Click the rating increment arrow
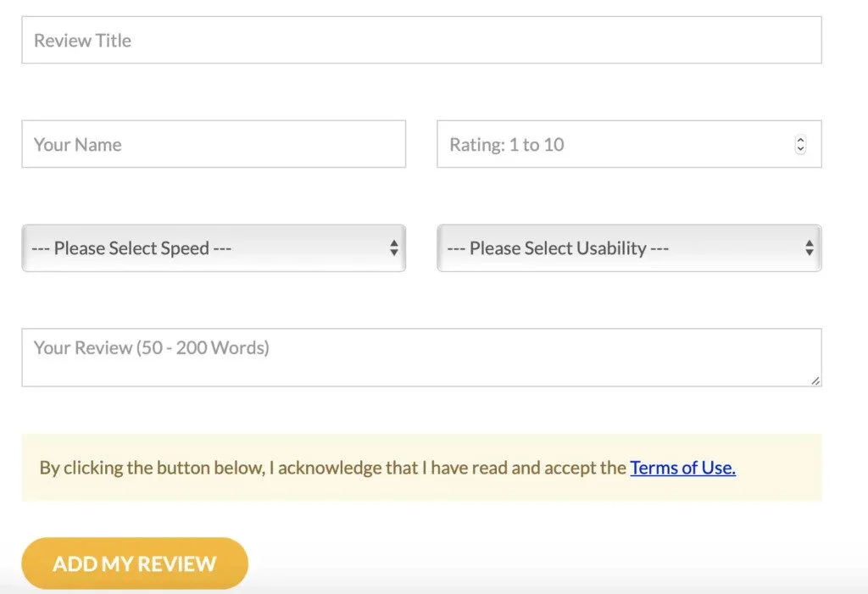Image resolution: width=868 pixels, height=594 pixels. (x=800, y=140)
